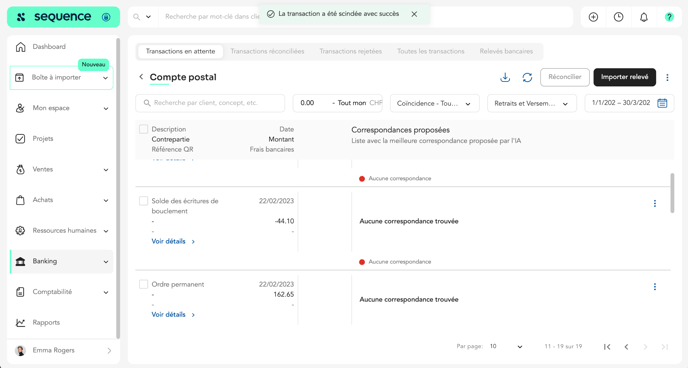Expand the Ressources humaines section
Viewport: 688px width, 368px height.
(106, 231)
